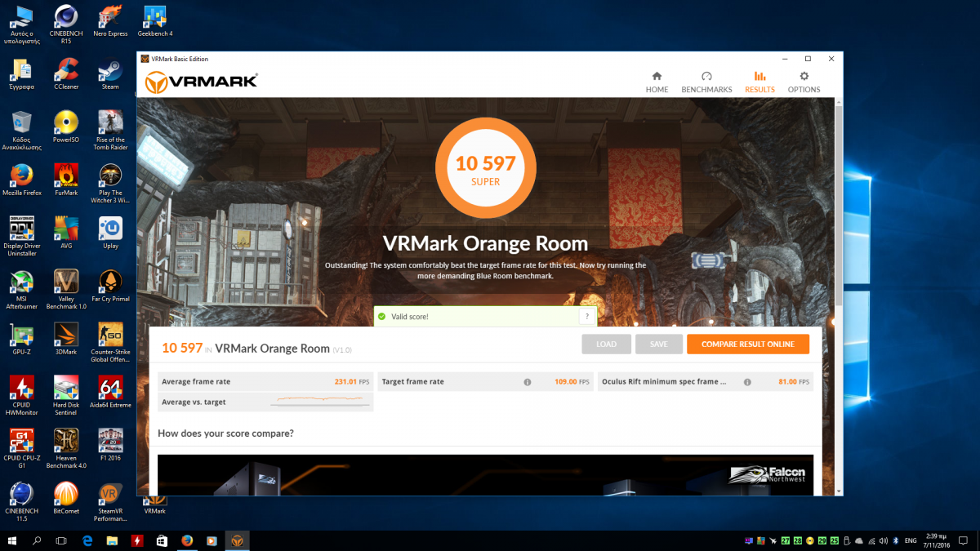980x551 pixels.
Task: Open the Windows Store taskbar icon
Action: (x=162, y=540)
